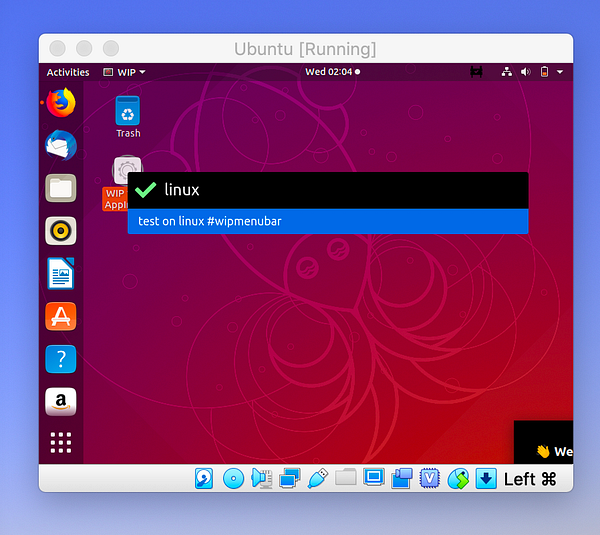Click VirtualBox recording status icon
Image resolution: width=600 pixels, height=535 pixels.
click(401, 478)
